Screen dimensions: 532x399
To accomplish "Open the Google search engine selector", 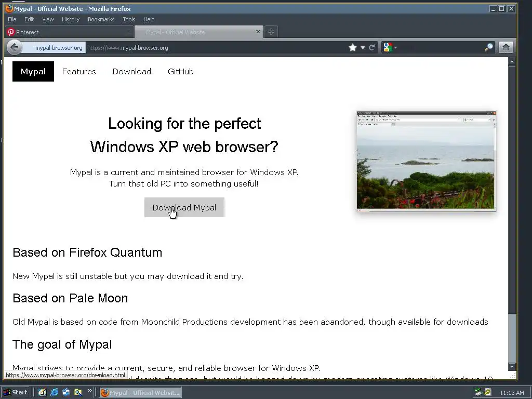I will (x=390, y=47).
